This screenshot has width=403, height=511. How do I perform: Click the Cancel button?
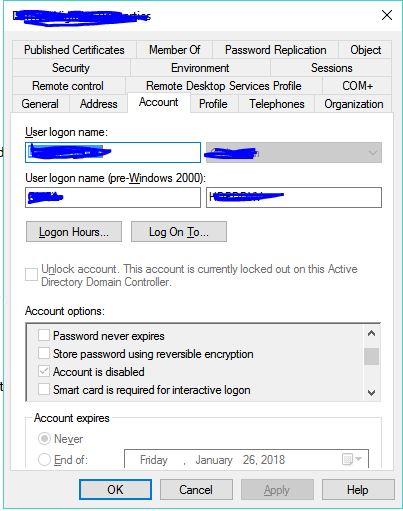196,489
